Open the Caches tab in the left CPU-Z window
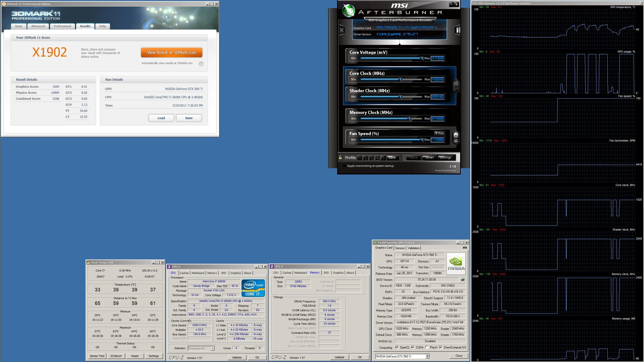644x362 pixels. pos(184,273)
